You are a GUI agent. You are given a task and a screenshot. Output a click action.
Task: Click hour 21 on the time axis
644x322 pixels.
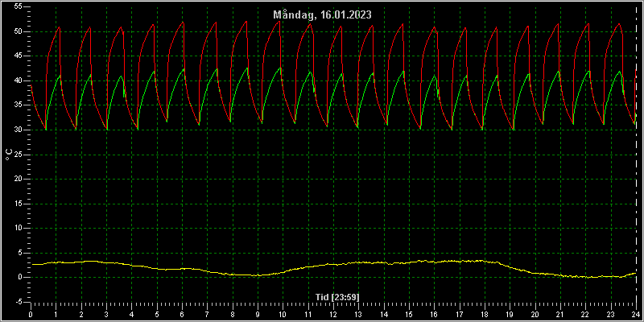click(560, 314)
